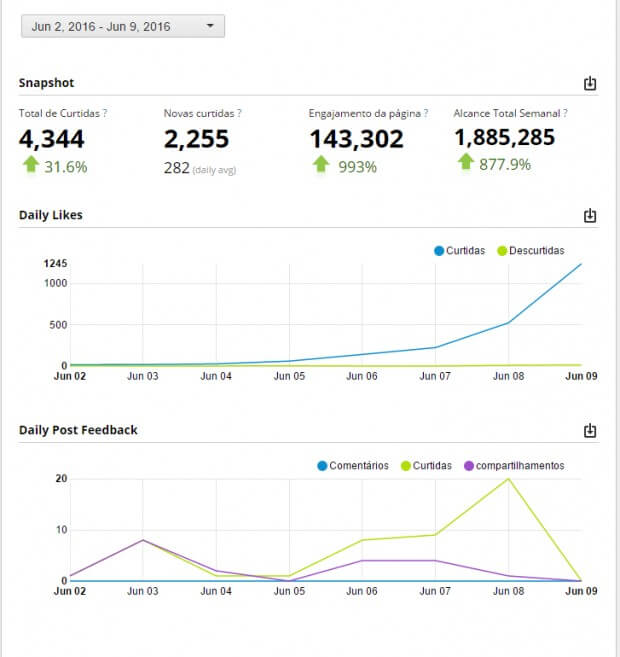Viewport: 620px width, 657px height.
Task: Click Jun 05 label on Daily Likes axis
Action: click(x=289, y=376)
